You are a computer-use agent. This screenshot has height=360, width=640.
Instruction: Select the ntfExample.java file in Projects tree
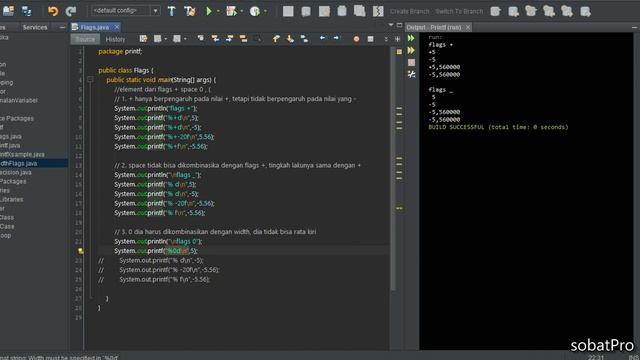[x=22, y=154]
